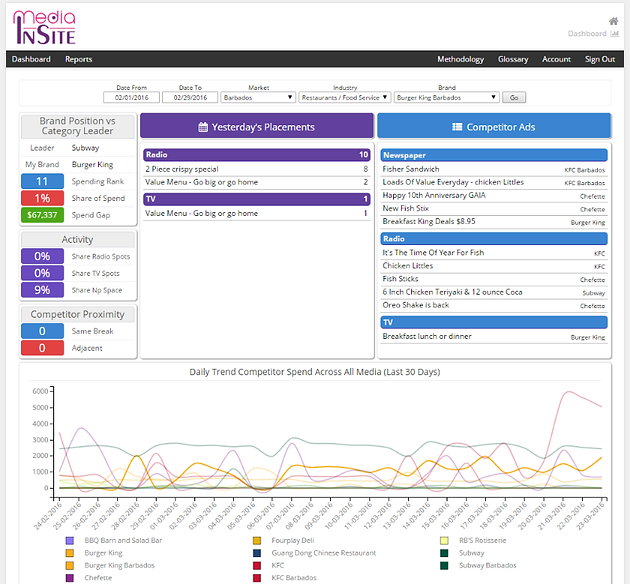Screen dimensions: 630x584
Task: Select '6 Inch Chicken Teriyaki & 12 ounce Coca'
Action: click(x=494, y=292)
